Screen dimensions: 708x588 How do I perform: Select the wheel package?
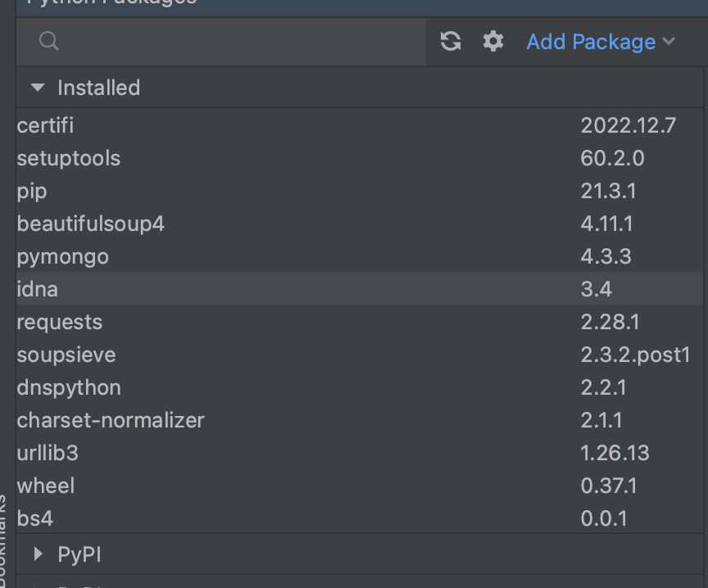click(x=46, y=486)
